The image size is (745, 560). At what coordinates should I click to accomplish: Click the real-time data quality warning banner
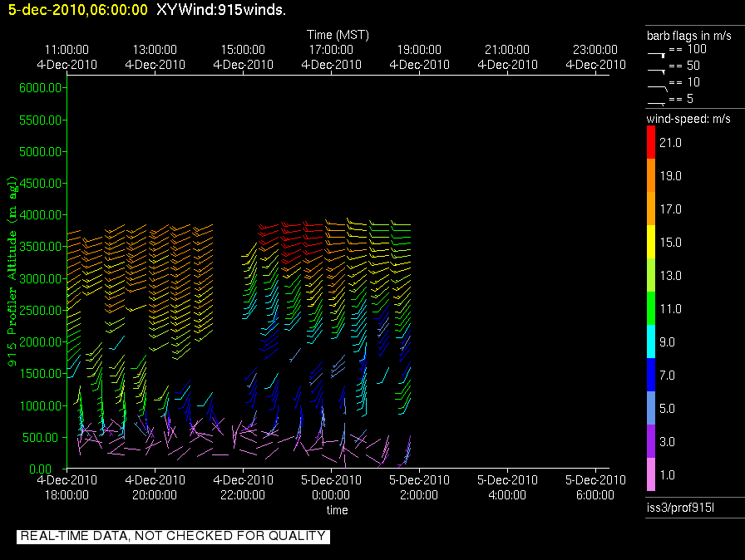pyautogui.click(x=173, y=537)
